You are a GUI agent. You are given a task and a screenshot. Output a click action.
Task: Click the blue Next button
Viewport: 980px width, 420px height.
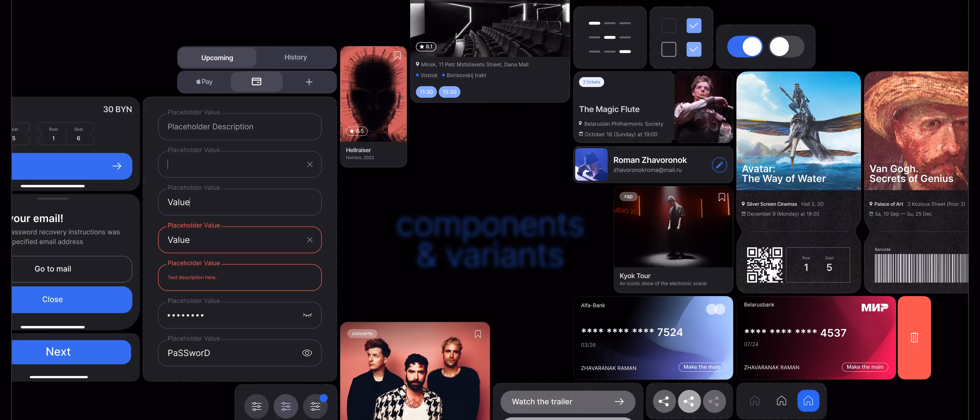point(71,352)
